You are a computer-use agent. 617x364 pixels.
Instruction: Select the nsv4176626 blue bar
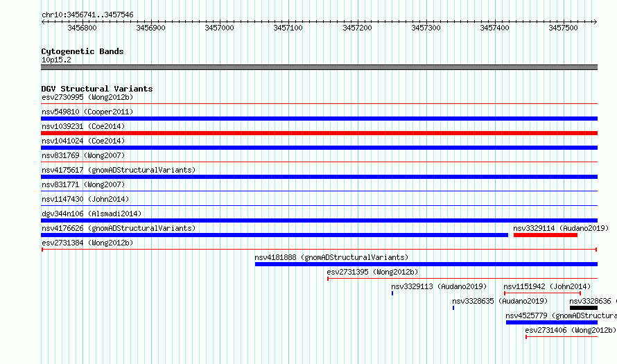(x=275, y=235)
